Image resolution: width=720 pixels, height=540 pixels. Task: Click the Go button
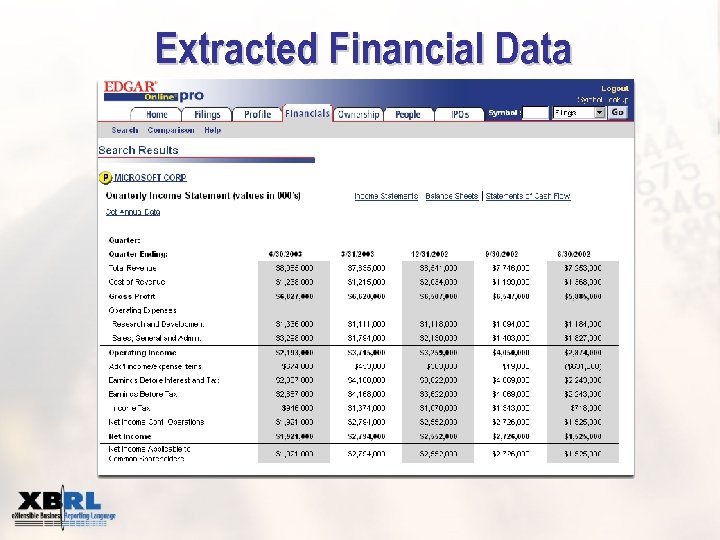pyautogui.click(x=618, y=112)
